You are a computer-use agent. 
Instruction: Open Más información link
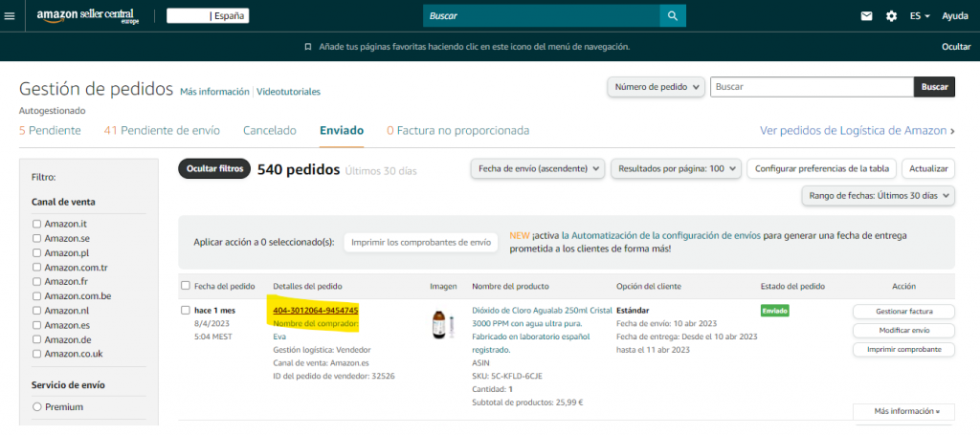214,92
